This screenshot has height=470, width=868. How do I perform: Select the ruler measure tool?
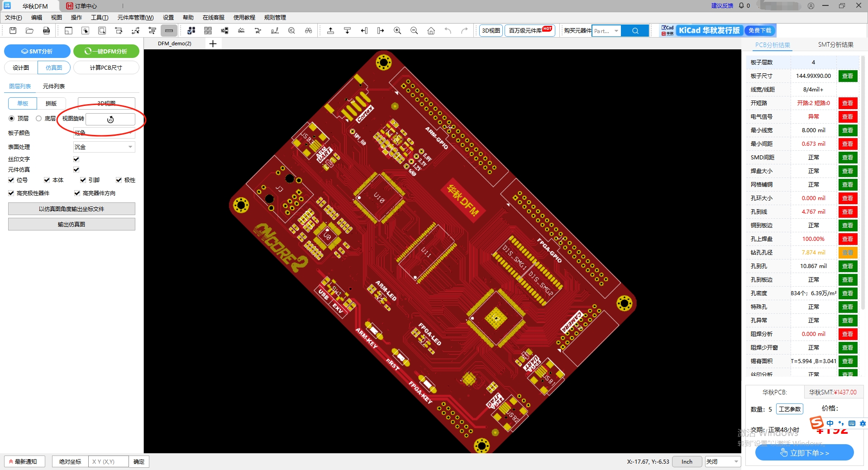(169, 31)
